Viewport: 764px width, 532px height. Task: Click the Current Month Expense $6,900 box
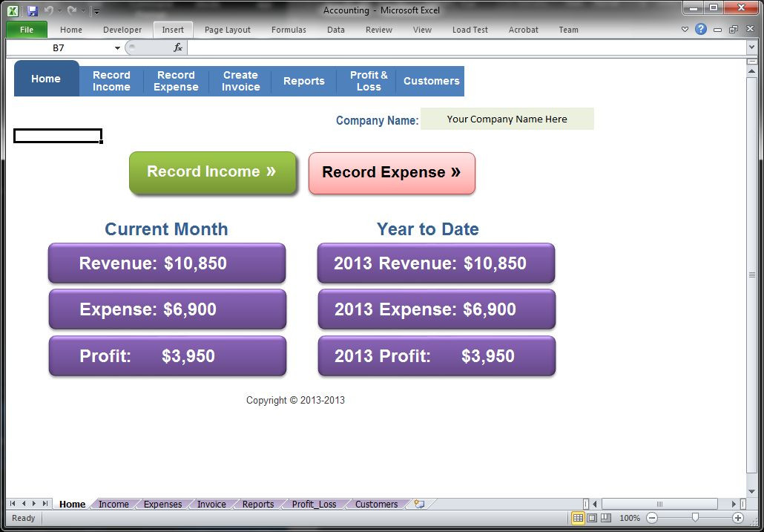[x=167, y=309]
